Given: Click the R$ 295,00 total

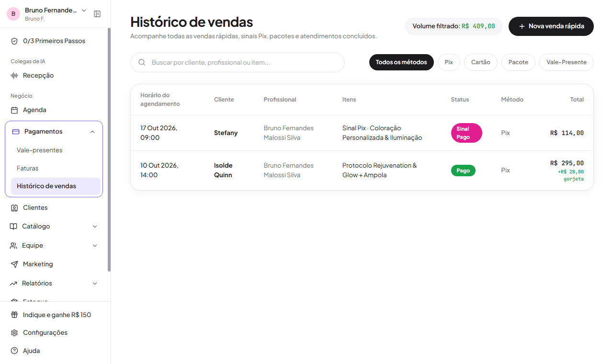Looking at the screenshot, I should [567, 163].
